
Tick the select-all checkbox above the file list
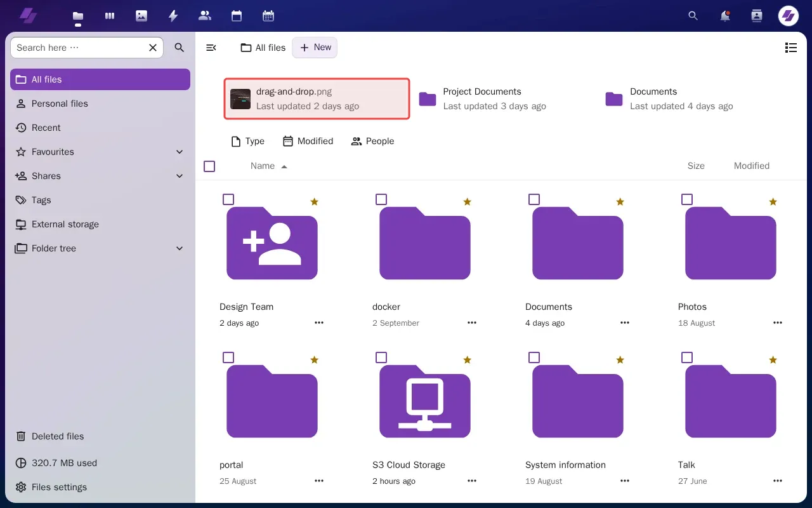coord(209,166)
